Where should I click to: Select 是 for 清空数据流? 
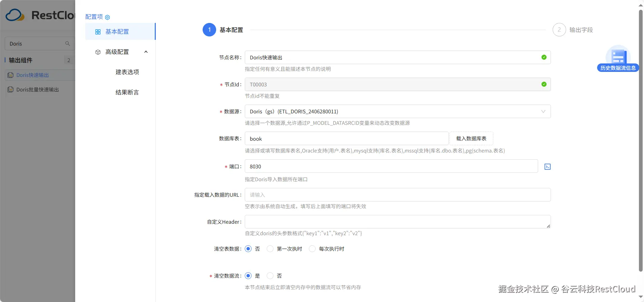click(x=248, y=276)
